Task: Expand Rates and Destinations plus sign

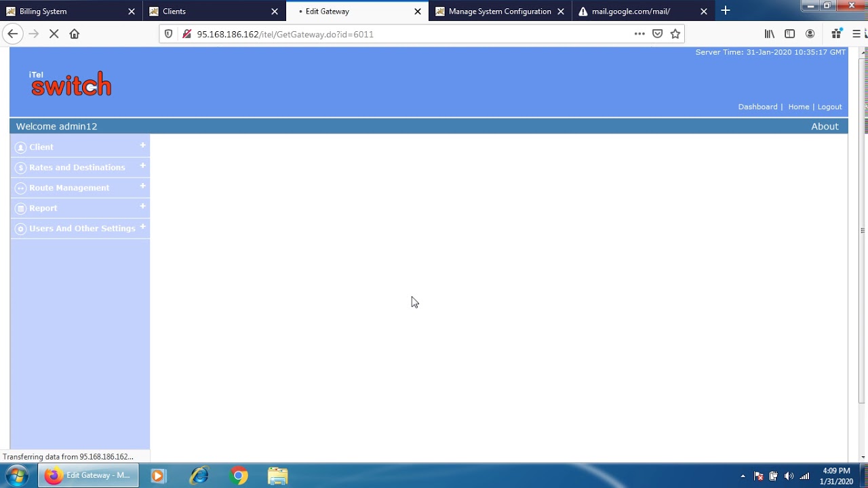Action: tap(142, 165)
